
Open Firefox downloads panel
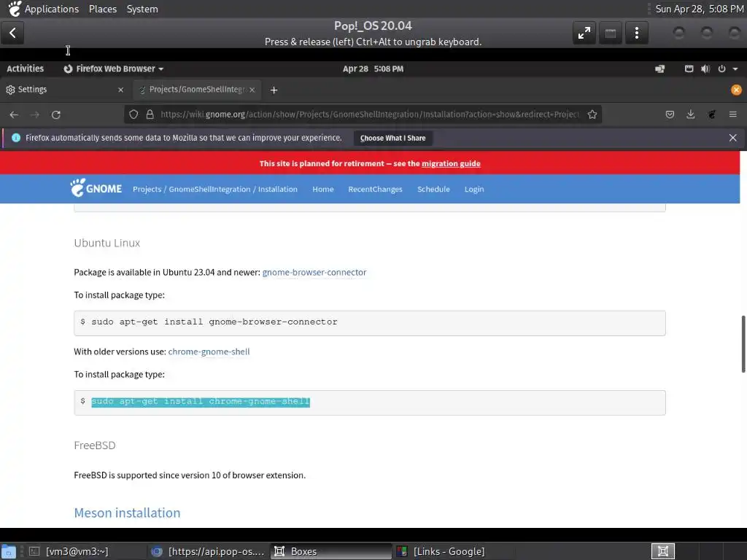pos(690,114)
